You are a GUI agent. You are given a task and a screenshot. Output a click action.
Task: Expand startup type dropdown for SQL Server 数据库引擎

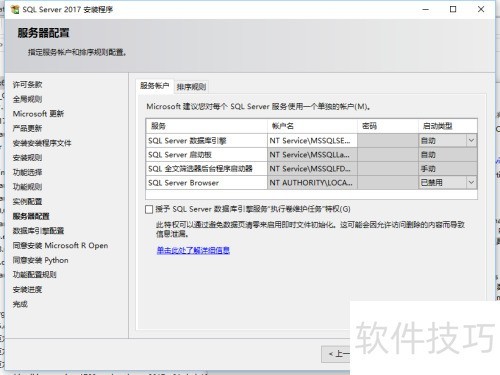[471, 140]
